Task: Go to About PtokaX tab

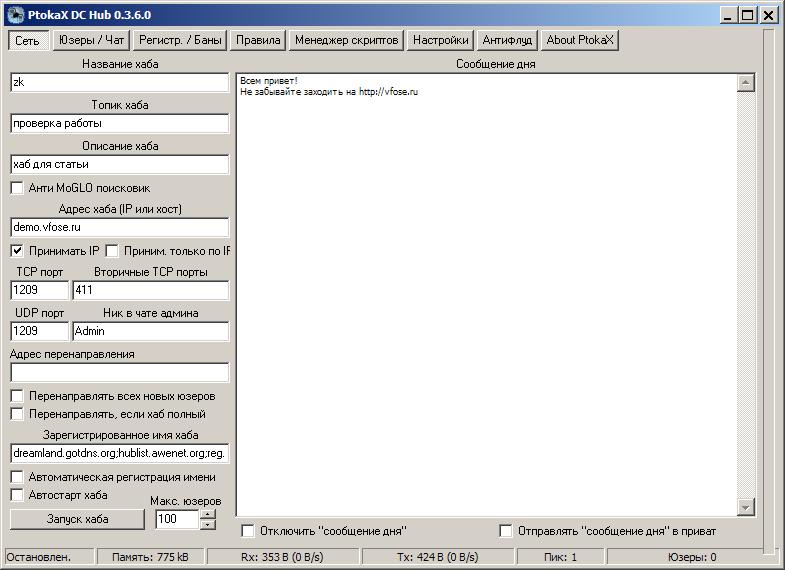Action: click(x=581, y=40)
